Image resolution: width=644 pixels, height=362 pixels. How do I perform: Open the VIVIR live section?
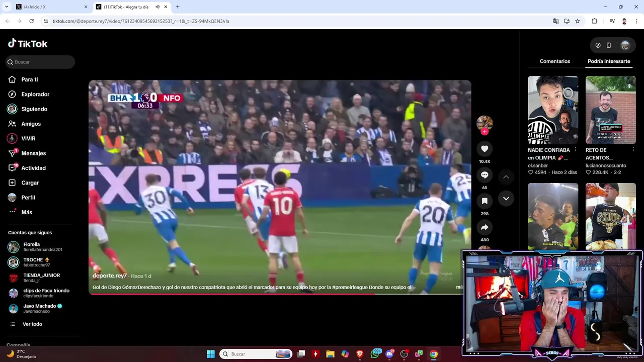(x=28, y=138)
